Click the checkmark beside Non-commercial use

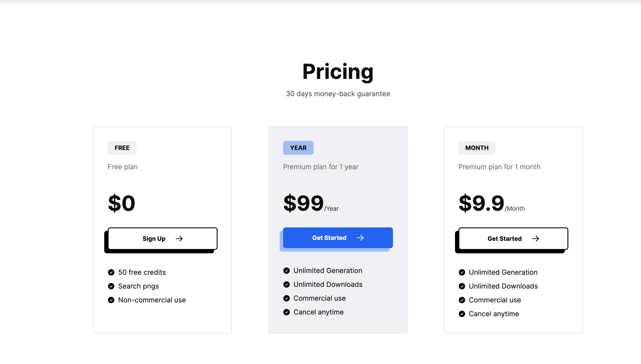[111, 300]
